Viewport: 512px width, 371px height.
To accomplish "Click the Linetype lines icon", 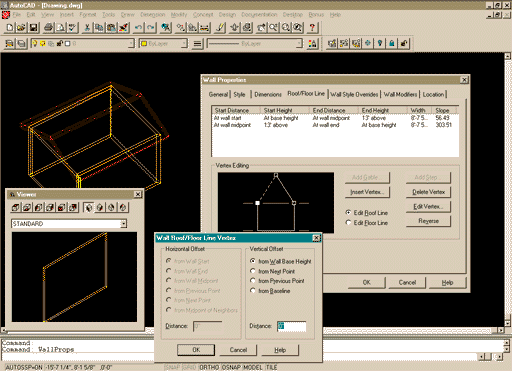I will point(197,44).
